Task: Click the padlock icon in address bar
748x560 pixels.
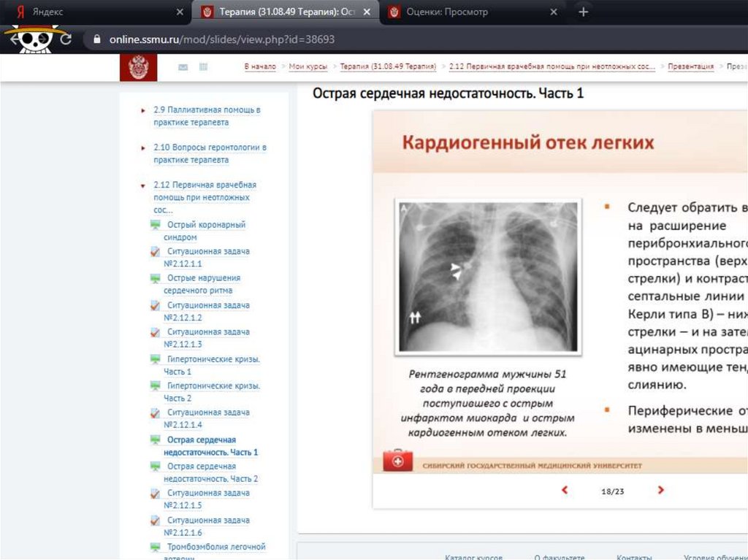Action: tap(95, 39)
